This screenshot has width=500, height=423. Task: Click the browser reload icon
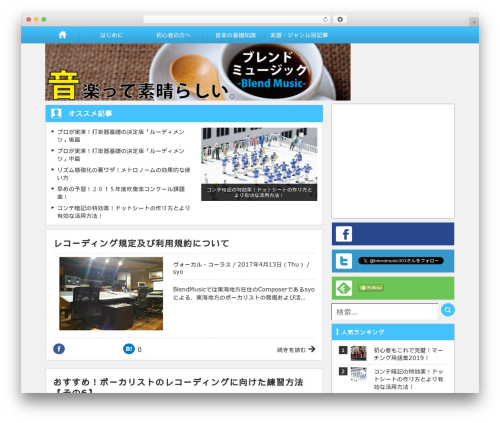pyautogui.click(x=325, y=19)
